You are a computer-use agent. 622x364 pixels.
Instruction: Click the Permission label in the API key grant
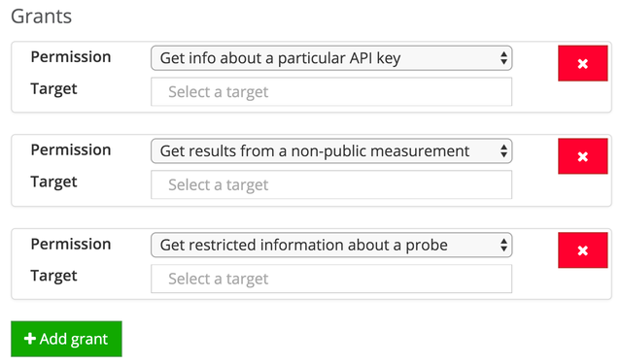[71, 57]
